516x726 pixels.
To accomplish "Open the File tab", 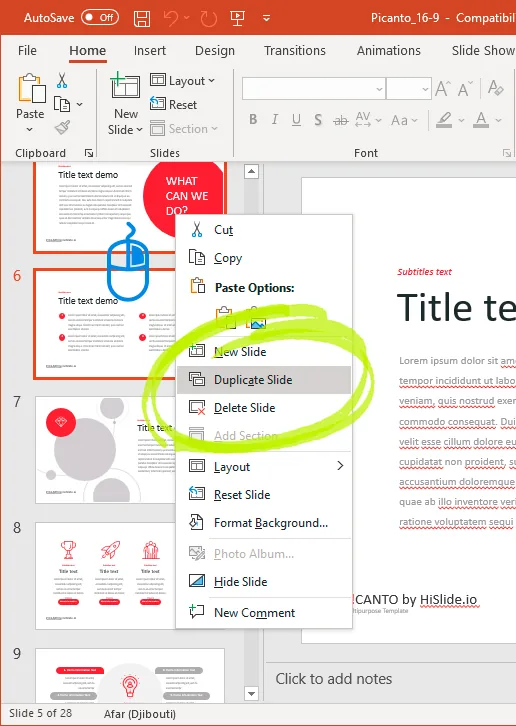I will (27, 50).
